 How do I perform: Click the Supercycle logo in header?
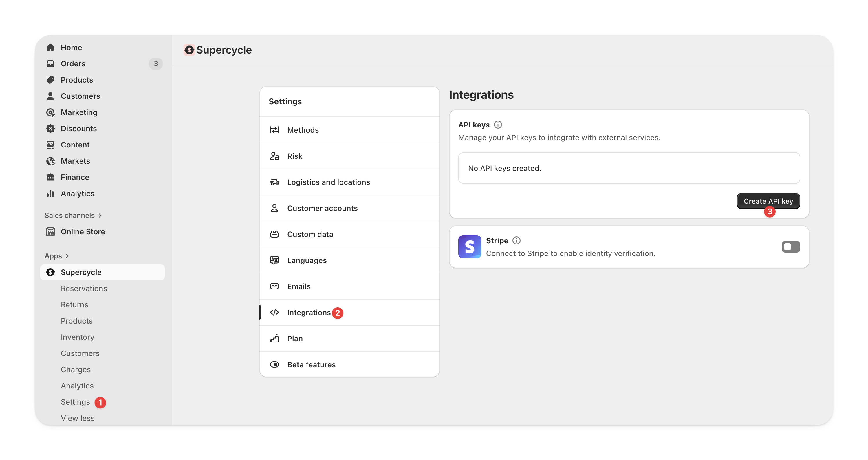click(x=189, y=50)
